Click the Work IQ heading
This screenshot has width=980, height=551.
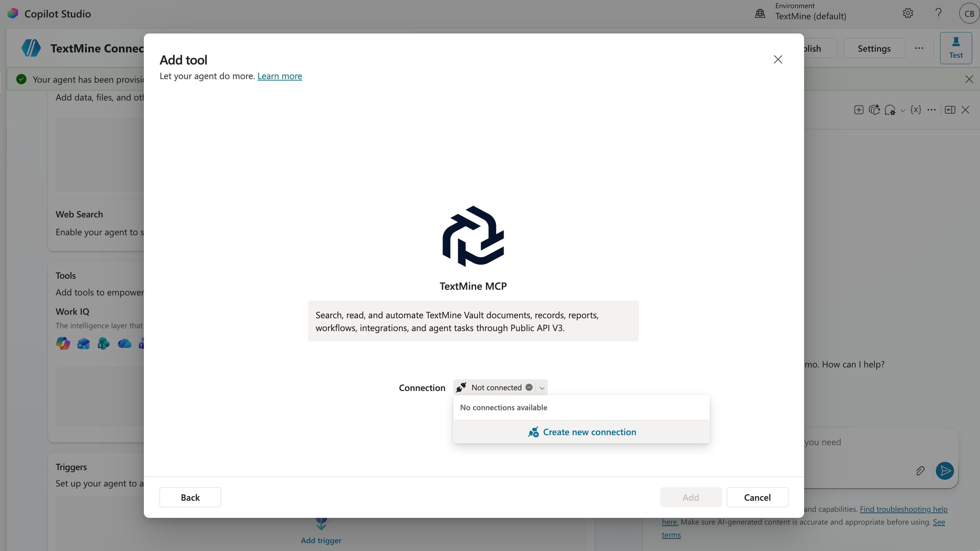pos(72,311)
